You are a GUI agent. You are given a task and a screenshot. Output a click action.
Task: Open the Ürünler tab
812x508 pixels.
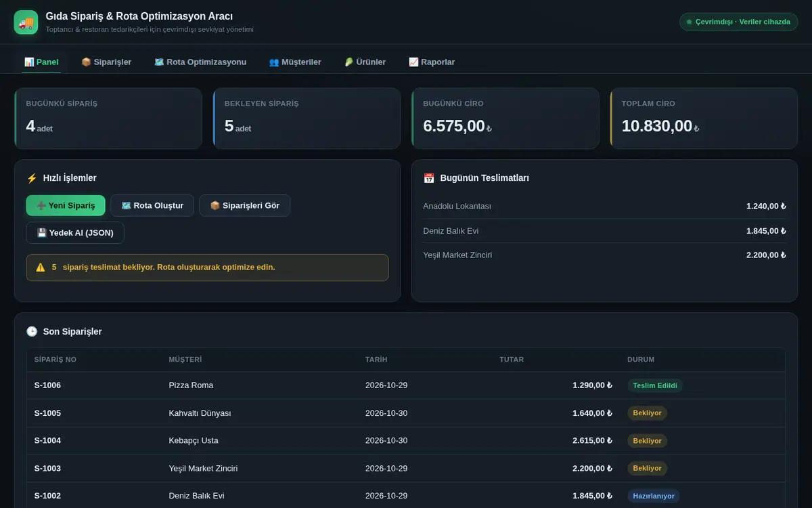[x=365, y=62]
